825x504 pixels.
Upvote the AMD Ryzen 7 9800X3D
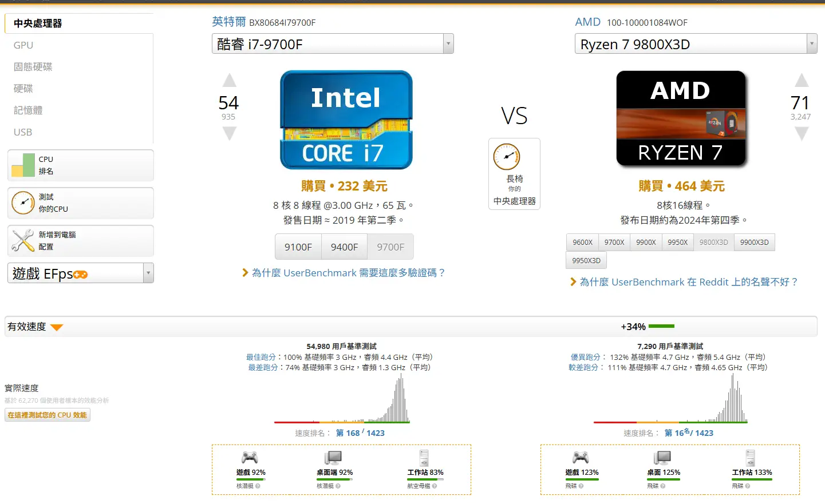click(802, 80)
